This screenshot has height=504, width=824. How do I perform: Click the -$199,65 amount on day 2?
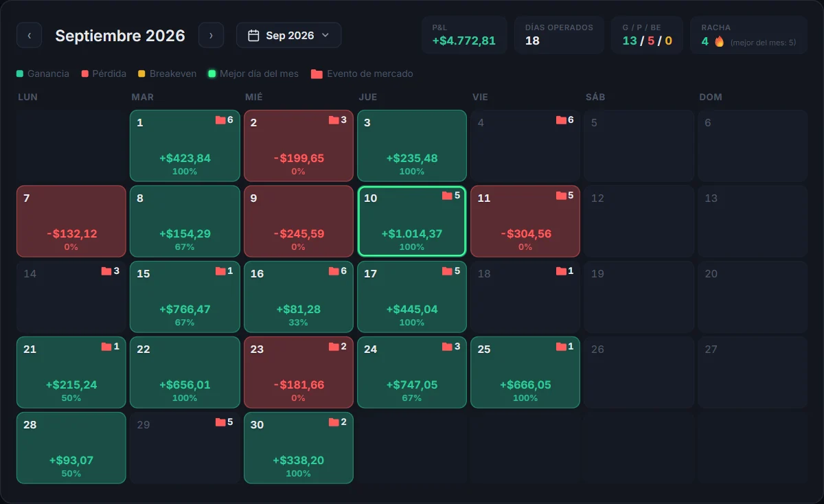(x=299, y=159)
